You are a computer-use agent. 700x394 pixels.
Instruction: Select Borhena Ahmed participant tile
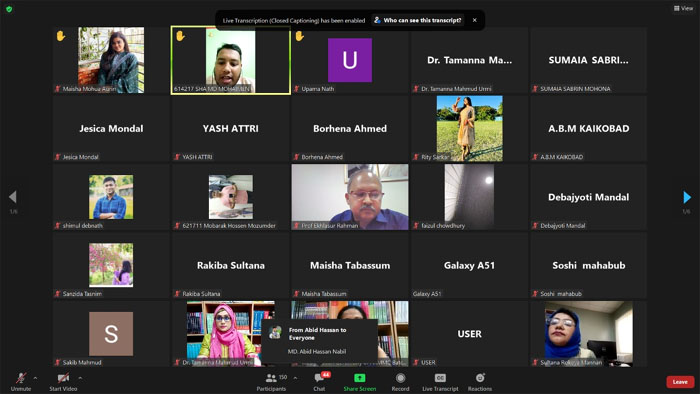click(x=350, y=129)
